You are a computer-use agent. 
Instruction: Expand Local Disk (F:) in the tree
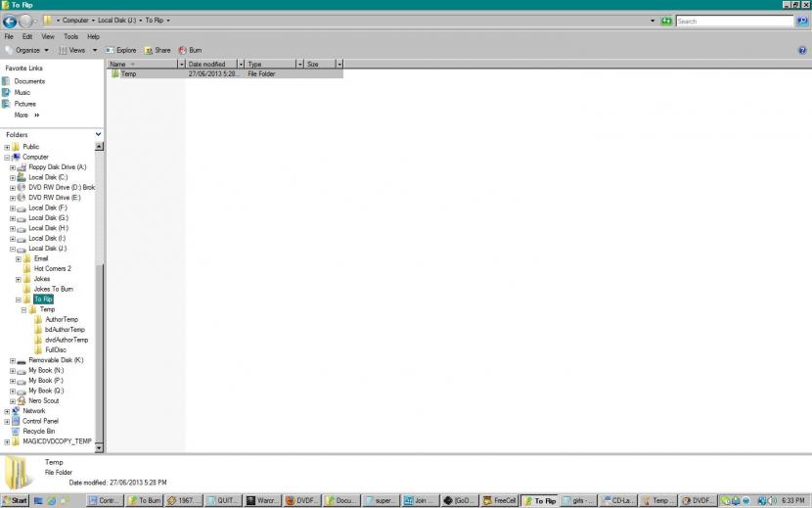(x=13, y=208)
